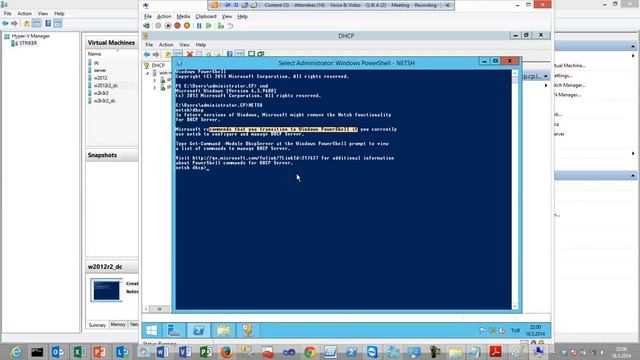Open Adobe Reader from host taskbar

click(x=496, y=352)
